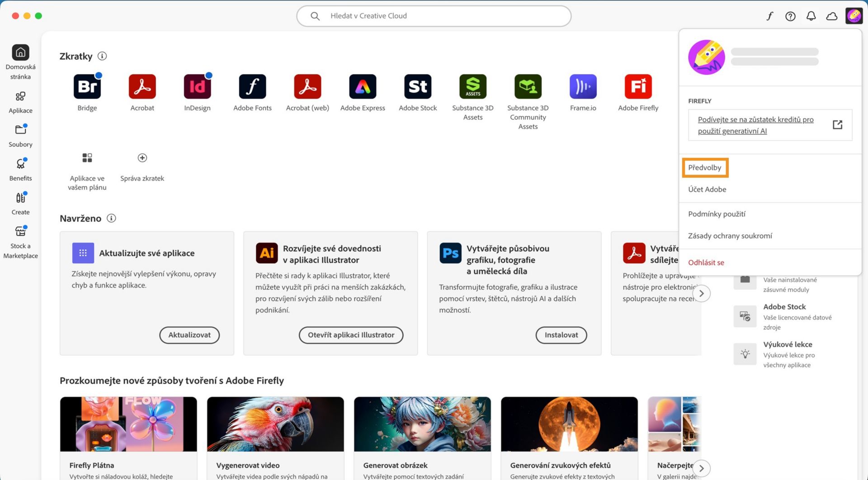Image resolution: width=868 pixels, height=480 pixels.
Task: Advance the Firefly carousel with the chevron
Action: [x=701, y=468]
